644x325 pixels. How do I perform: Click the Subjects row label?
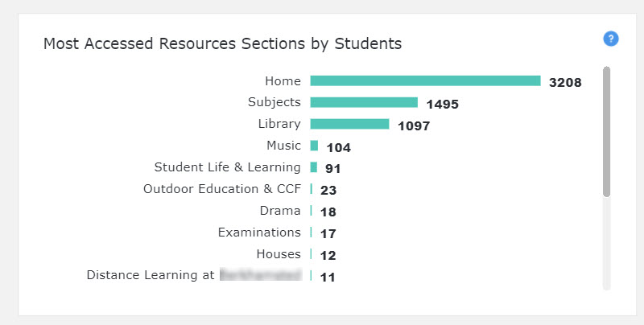274,102
